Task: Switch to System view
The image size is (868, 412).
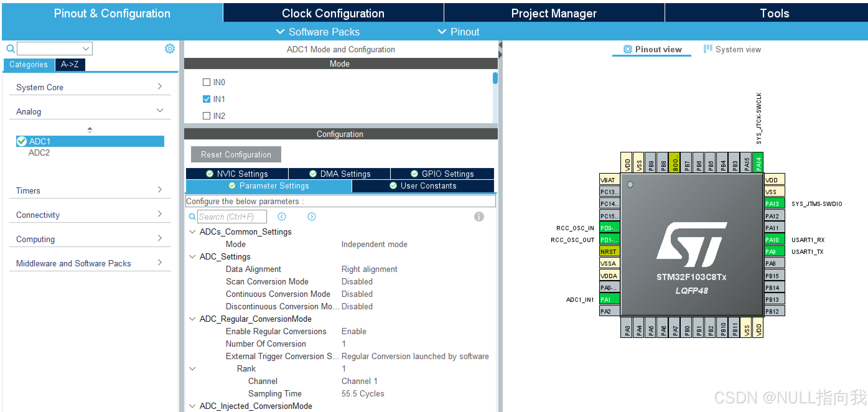Action: [x=732, y=49]
